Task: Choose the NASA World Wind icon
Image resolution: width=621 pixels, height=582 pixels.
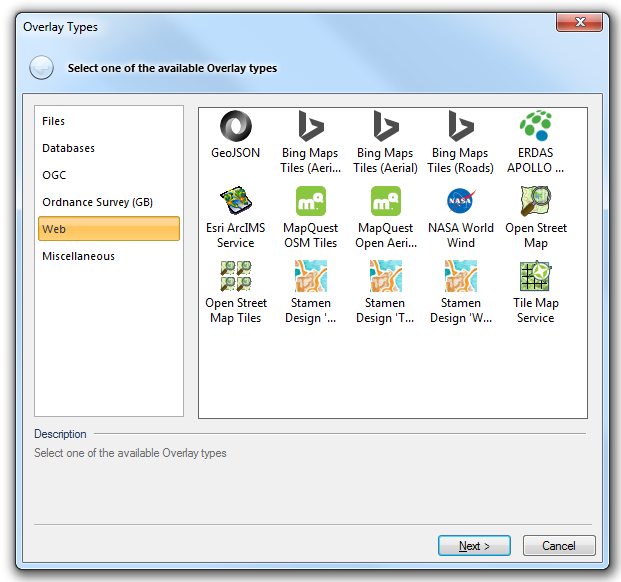Action: point(461,201)
